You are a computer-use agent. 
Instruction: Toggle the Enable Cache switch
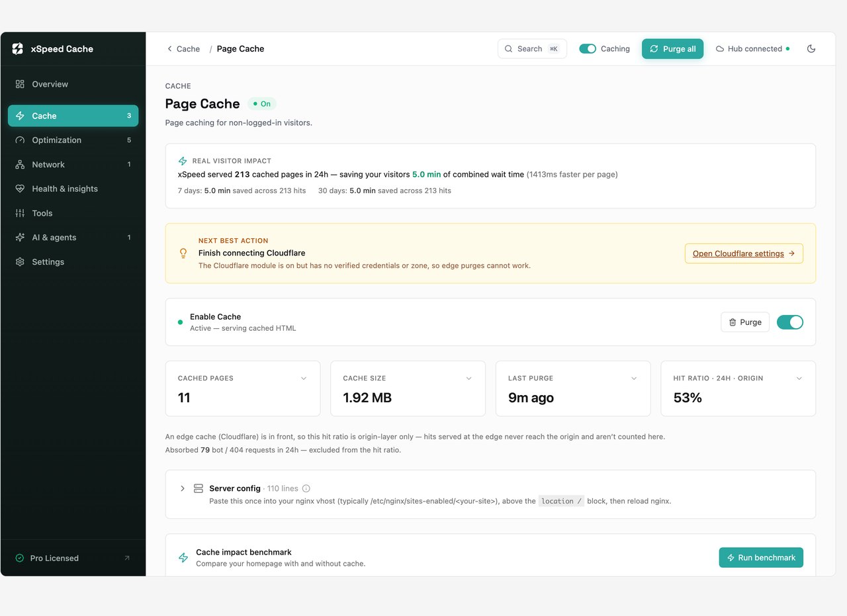[790, 322]
